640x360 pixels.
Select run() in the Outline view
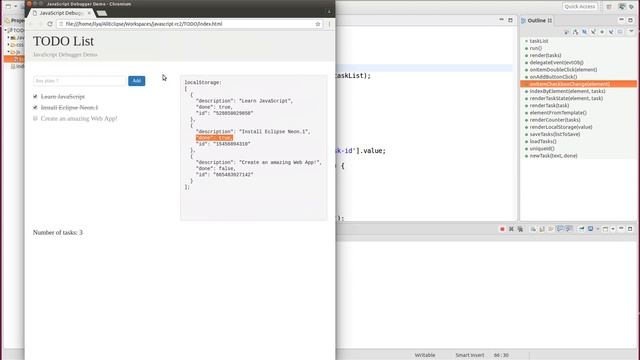536,48
